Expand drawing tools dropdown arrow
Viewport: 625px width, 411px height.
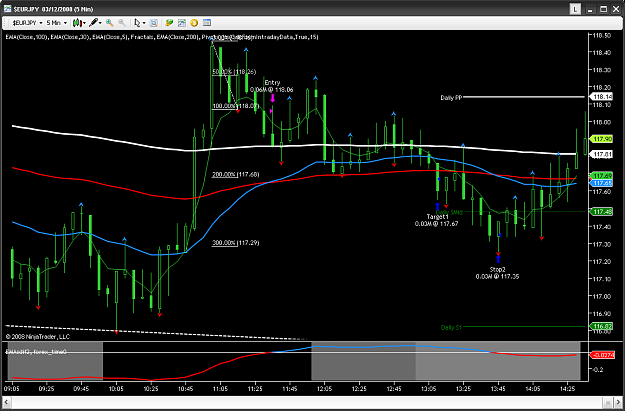pyautogui.click(x=100, y=23)
